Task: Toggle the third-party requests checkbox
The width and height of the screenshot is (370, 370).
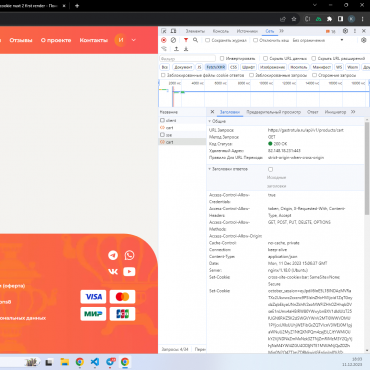Action: click(x=314, y=75)
